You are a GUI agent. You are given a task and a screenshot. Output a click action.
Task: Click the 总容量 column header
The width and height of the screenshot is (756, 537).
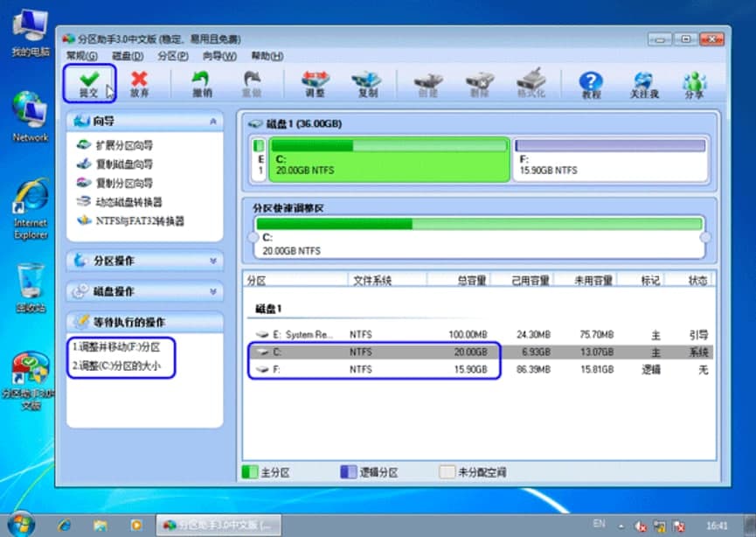pos(459,280)
